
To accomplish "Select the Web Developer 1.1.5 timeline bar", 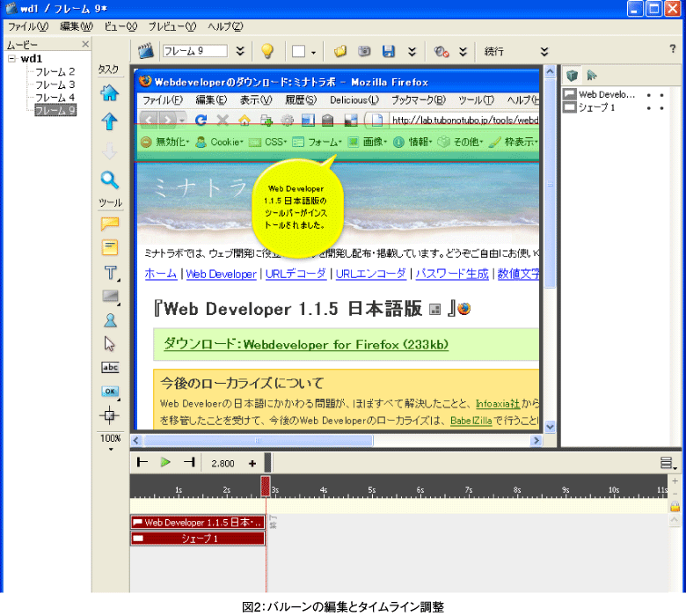I will 198,522.
